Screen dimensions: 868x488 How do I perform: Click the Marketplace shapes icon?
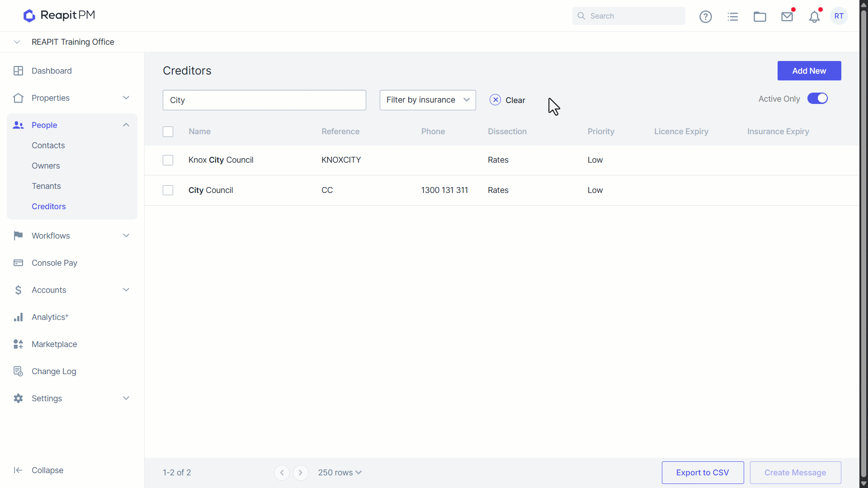(x=18, y=344)
